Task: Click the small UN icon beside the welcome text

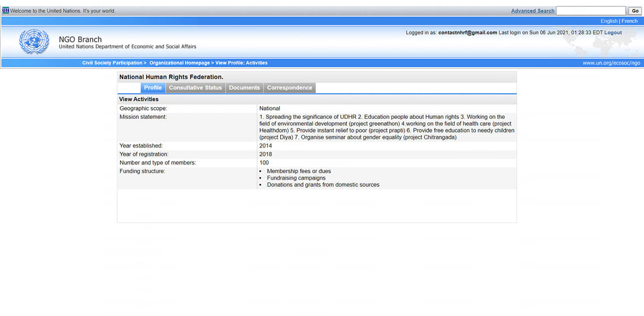Action: tap(5, 10)
